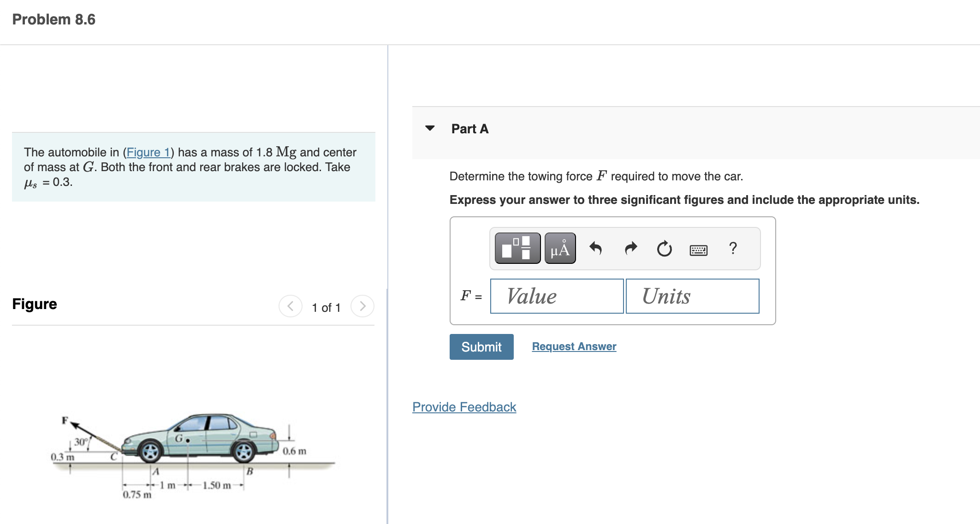Click the redo arrow in answer toolbar
This screenshot has width=980, height=524.
[x=630, y=248]
